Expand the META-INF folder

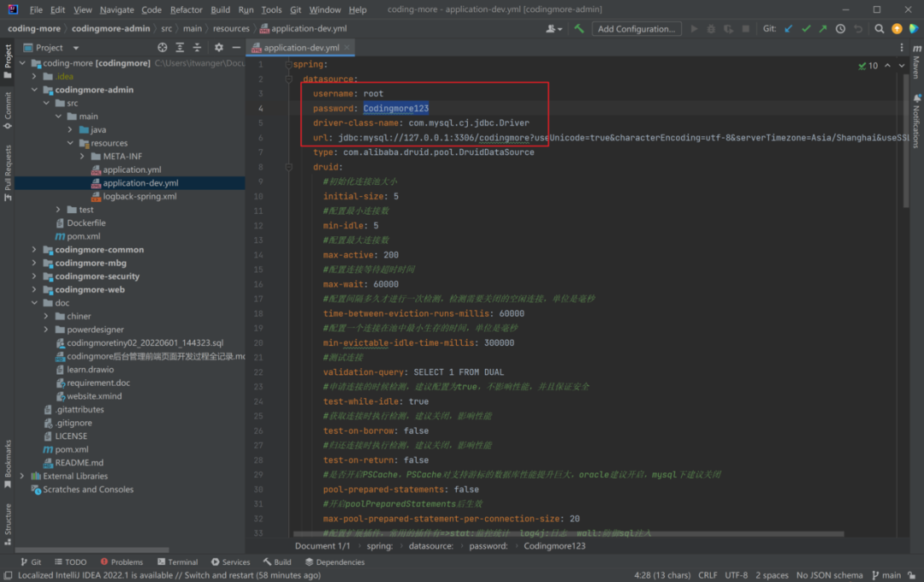tap(82, 157)
